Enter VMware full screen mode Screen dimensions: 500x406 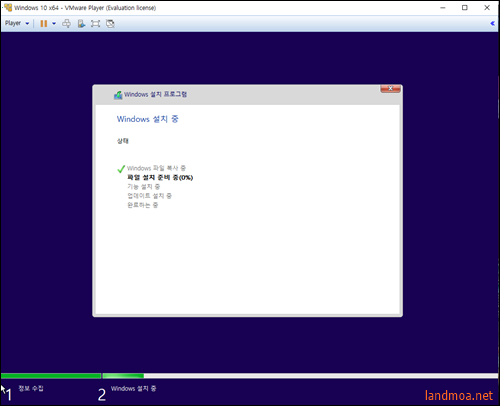(95, 23)
